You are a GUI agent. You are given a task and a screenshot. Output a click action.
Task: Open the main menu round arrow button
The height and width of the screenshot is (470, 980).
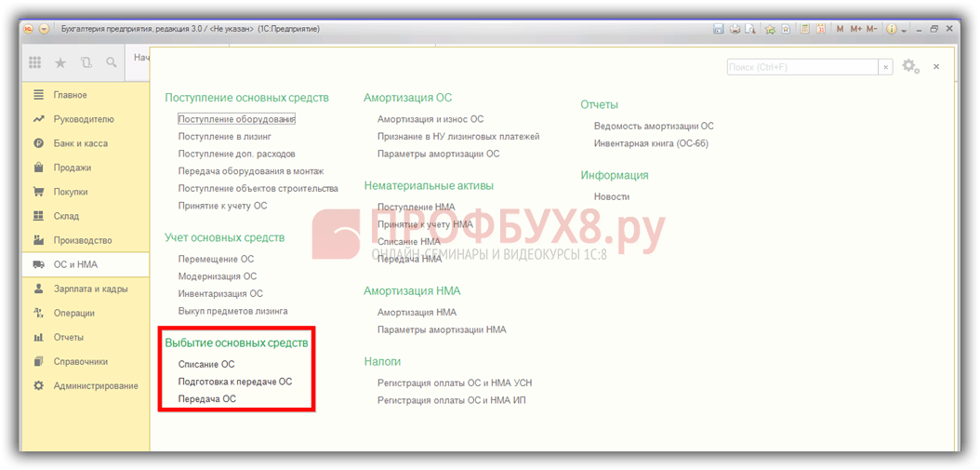click(x=45, y=29)
